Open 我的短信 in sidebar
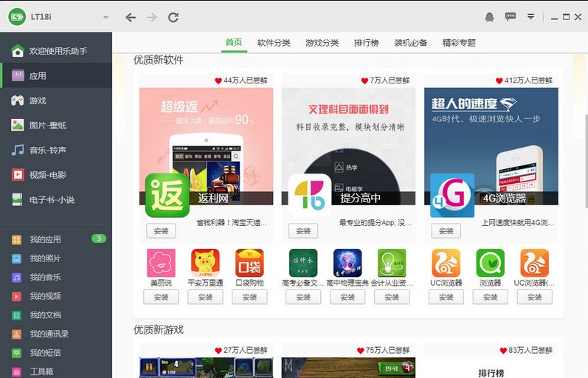The height and width of the screenshot is (378, 588). click(x=56, y=353)
